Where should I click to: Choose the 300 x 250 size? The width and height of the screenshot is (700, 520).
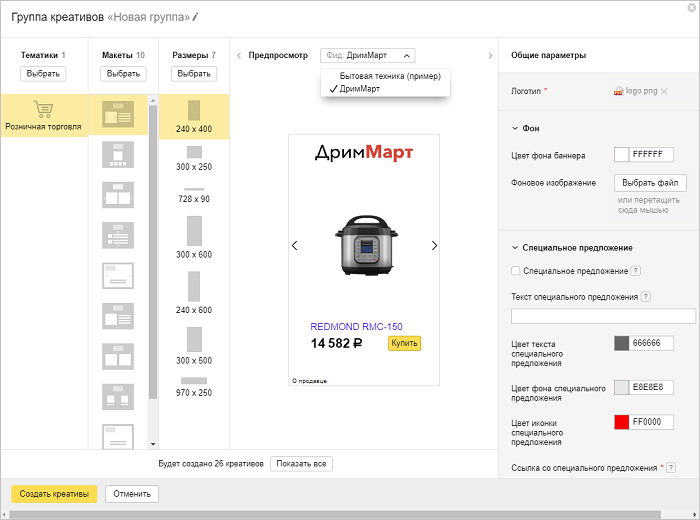click(x=194, y=158)
